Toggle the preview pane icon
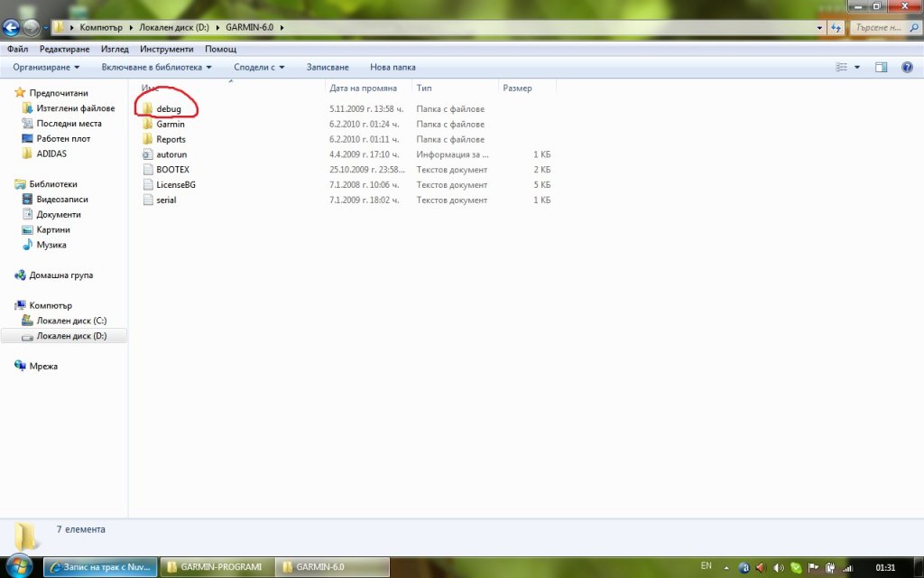The height and width of the screenshot is (578, 924). point(881,67)
